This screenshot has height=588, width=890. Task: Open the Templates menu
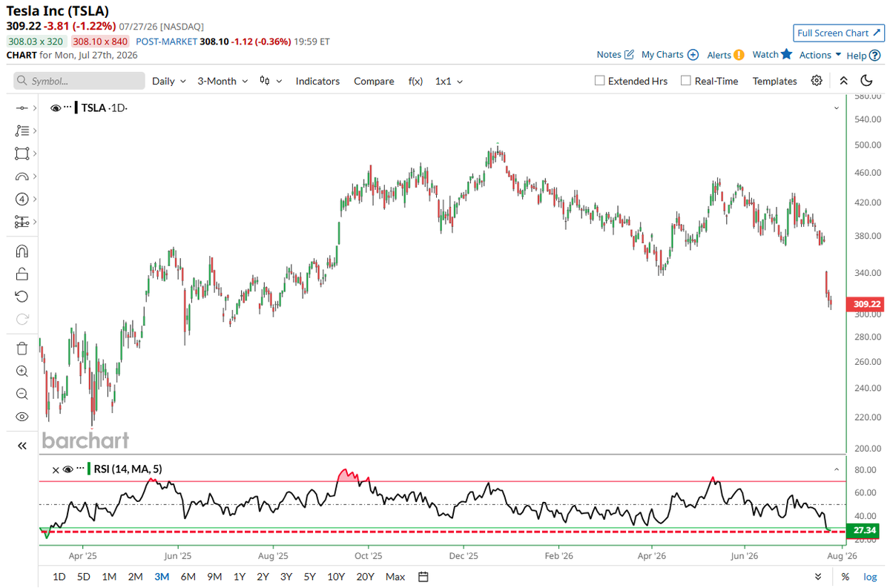(x=774, y=81)
